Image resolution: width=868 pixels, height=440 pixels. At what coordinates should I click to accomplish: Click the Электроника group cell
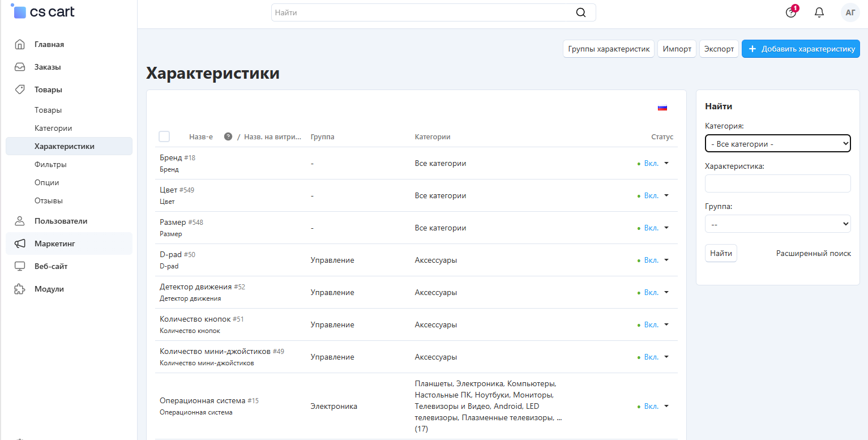(333, 406)
